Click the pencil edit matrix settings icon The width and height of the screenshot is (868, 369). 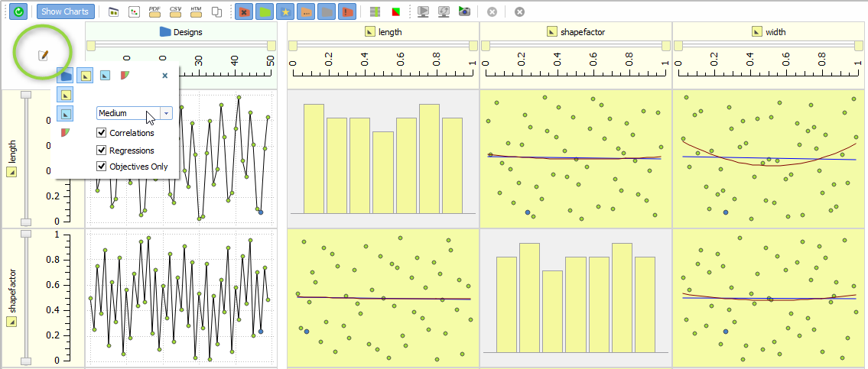pos(43,55)
